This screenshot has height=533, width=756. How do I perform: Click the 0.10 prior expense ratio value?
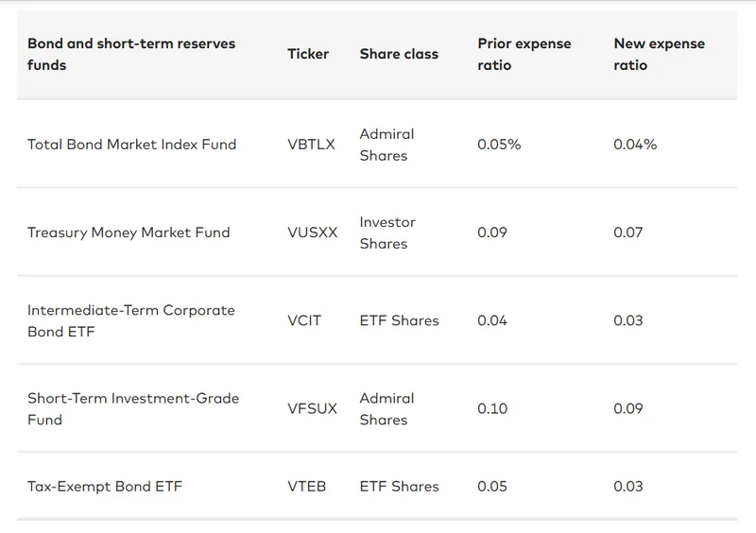point(492,408)
